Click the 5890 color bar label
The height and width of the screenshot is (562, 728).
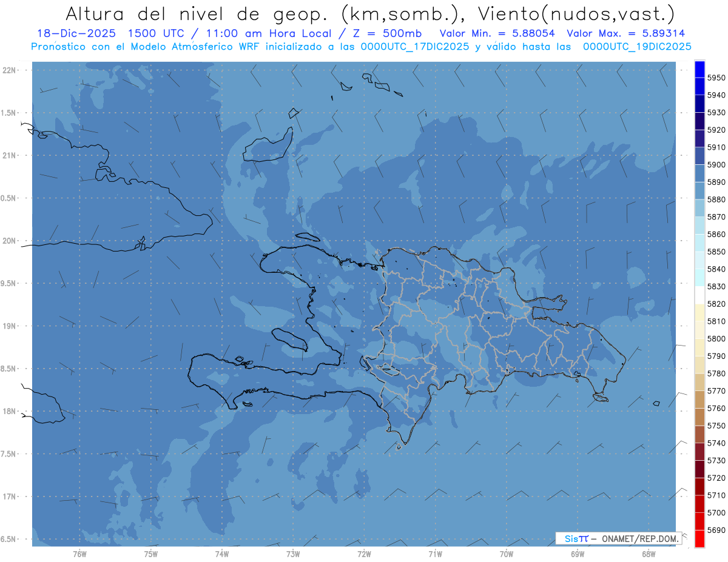[716, 182]
